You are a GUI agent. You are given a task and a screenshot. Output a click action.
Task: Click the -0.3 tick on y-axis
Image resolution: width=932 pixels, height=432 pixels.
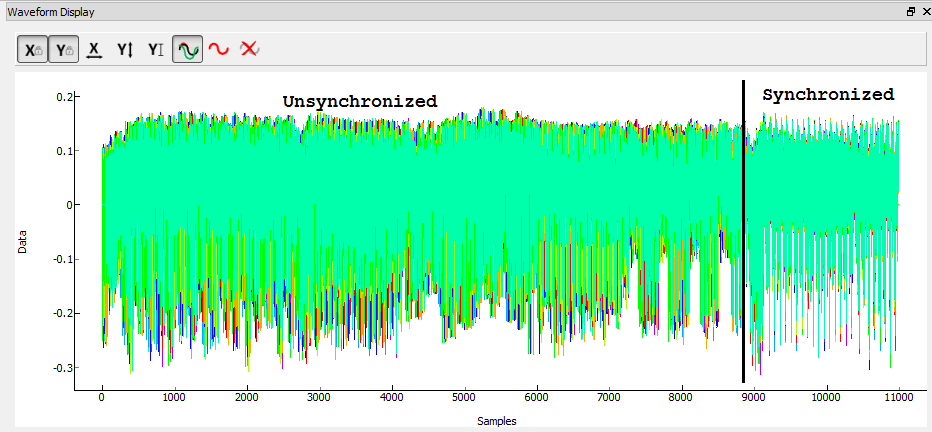tap(63, 368)
